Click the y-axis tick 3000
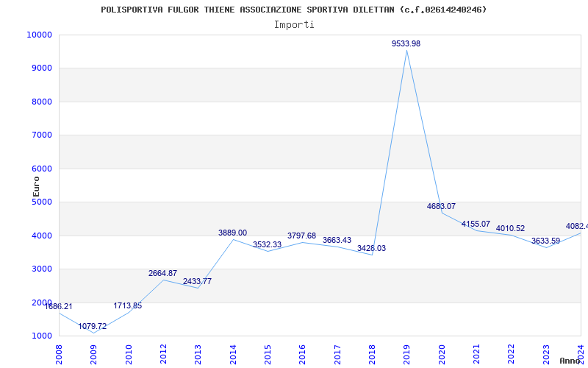Screen dimensions: 588x368 pyautogui.click(x=42, y=269)
